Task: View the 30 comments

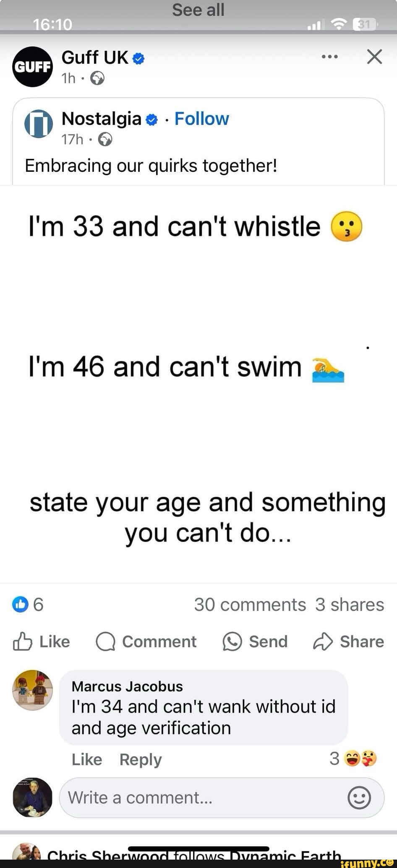Action: pos(250,605)
